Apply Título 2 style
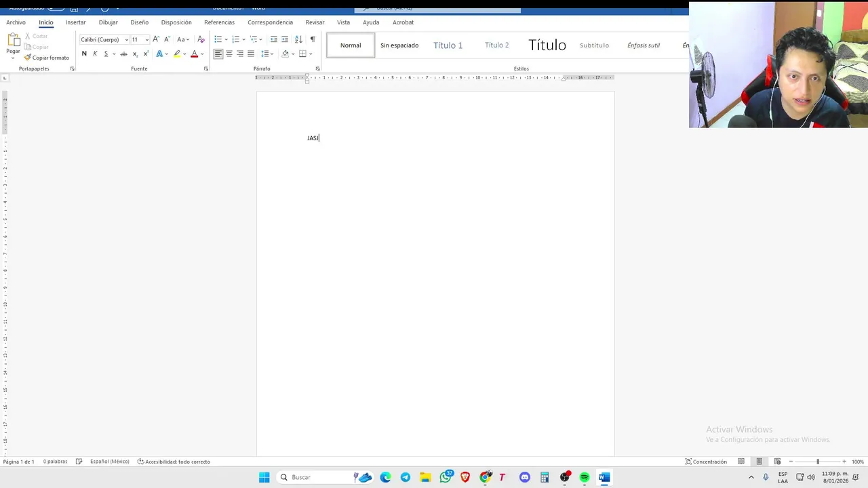The width and height of the screenshot is (868, 488). (x=497, y=45)
